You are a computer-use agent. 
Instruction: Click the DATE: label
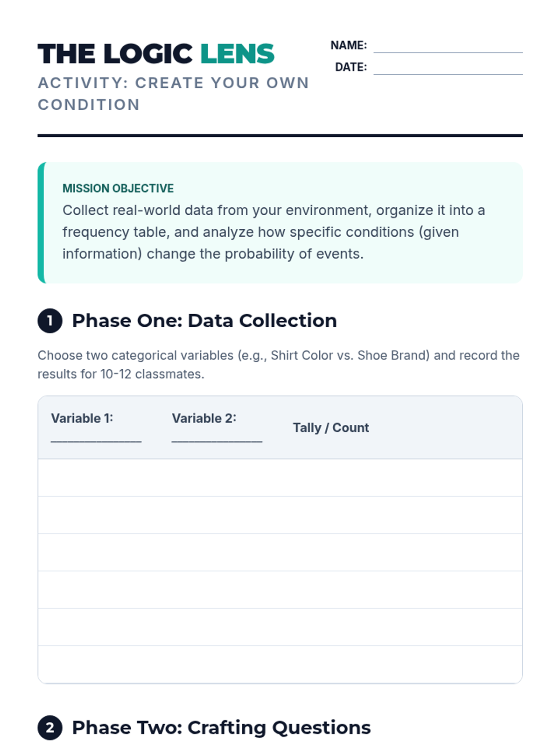pos(351,67)
